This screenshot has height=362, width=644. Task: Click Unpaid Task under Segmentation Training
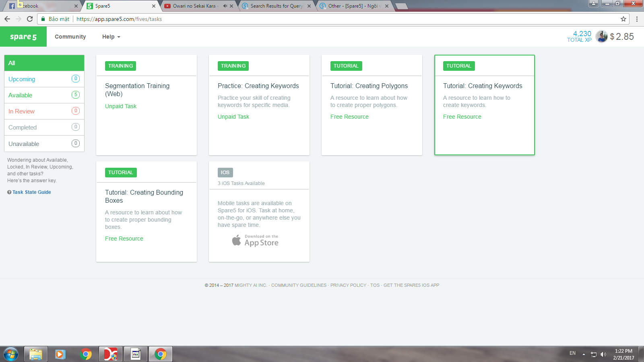pos(121,106)
